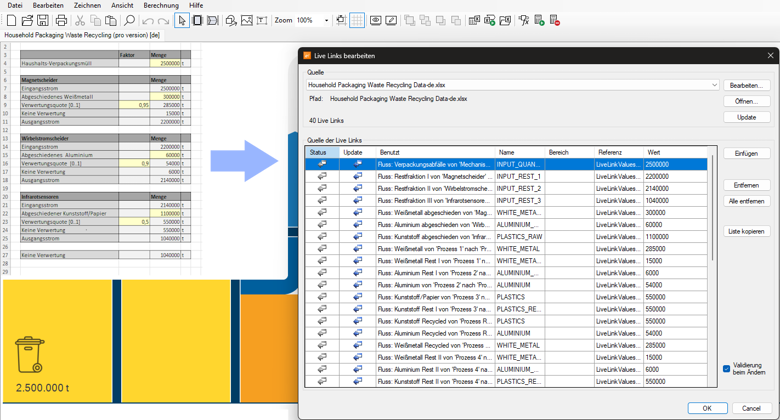
Task: Open the Datei menu
Action: tap(15, 5)
